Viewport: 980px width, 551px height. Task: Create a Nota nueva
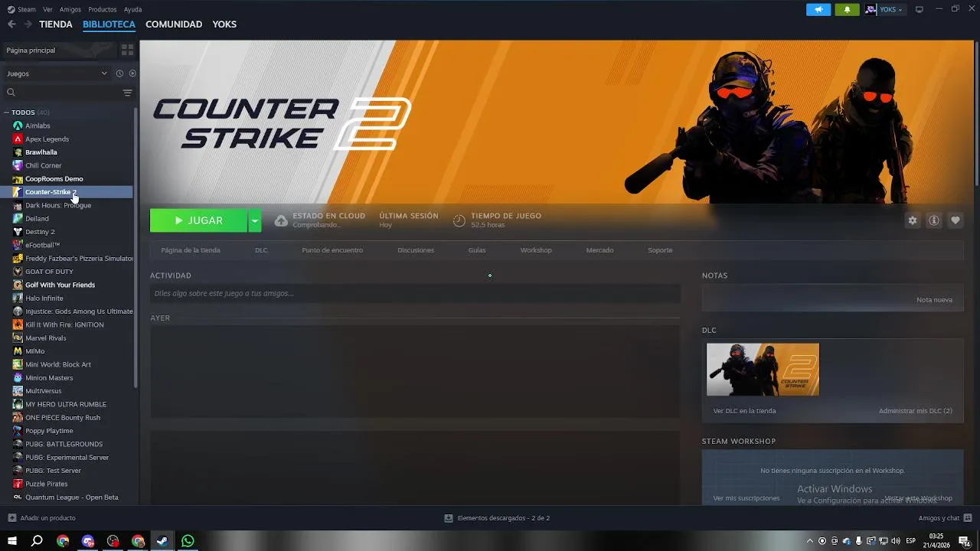[x=934, y=300]
